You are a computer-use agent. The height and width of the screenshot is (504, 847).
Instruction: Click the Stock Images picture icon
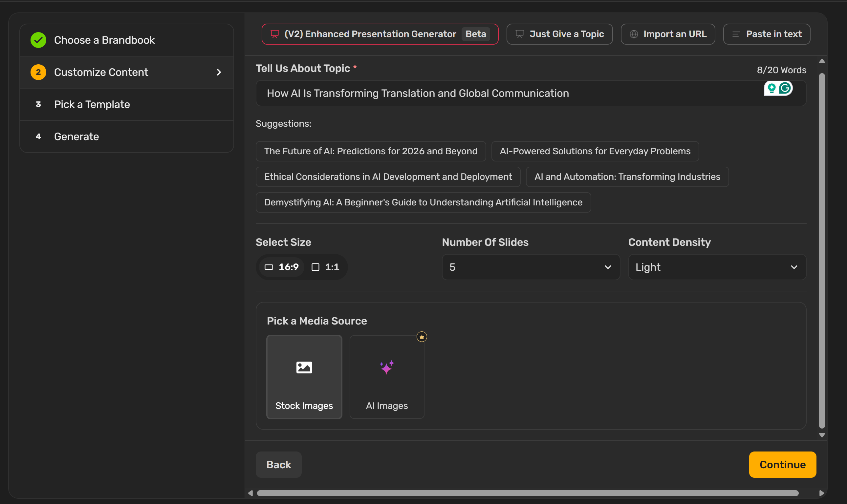point(304,367)
